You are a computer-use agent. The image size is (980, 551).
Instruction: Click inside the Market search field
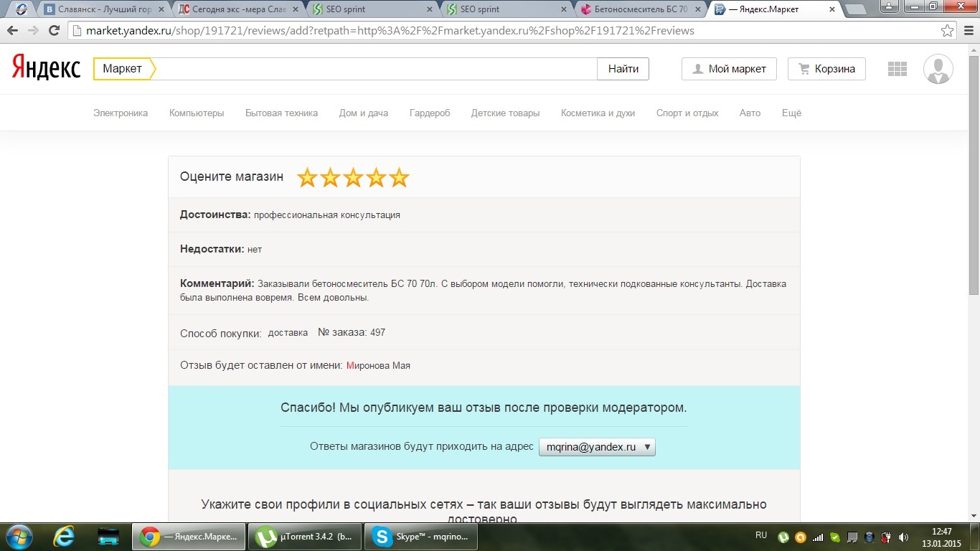[x=376, y=69]
